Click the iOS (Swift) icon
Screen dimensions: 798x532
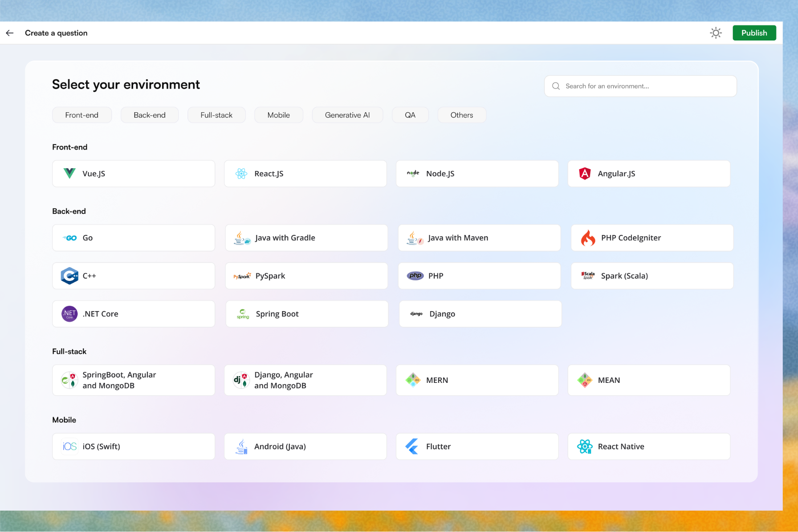click(69, 447)
